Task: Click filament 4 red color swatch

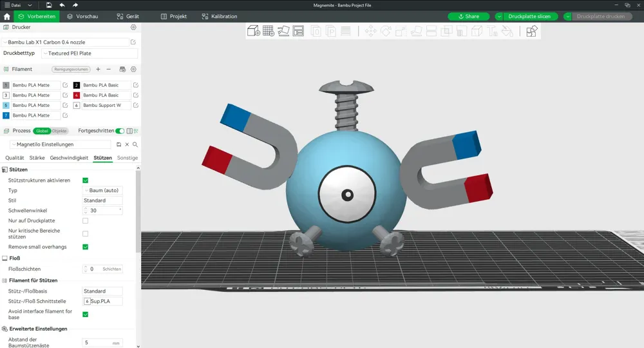Action: (77, 95)
